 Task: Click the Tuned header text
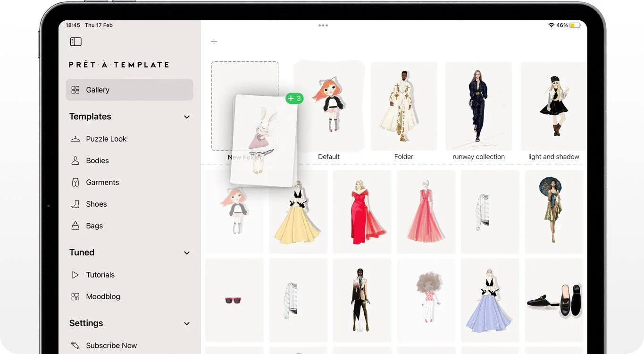point(82,253)
